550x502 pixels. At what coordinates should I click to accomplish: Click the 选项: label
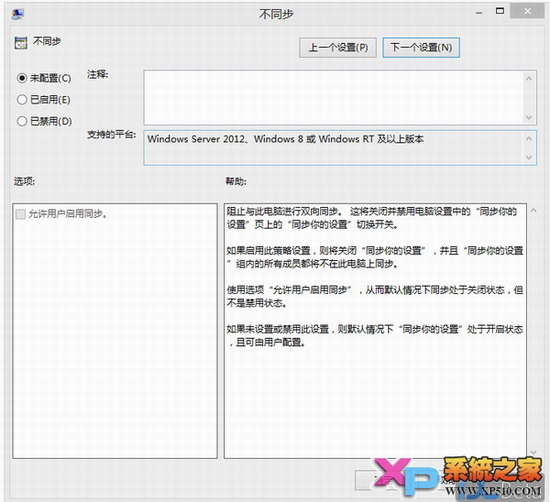pos(24,181)
